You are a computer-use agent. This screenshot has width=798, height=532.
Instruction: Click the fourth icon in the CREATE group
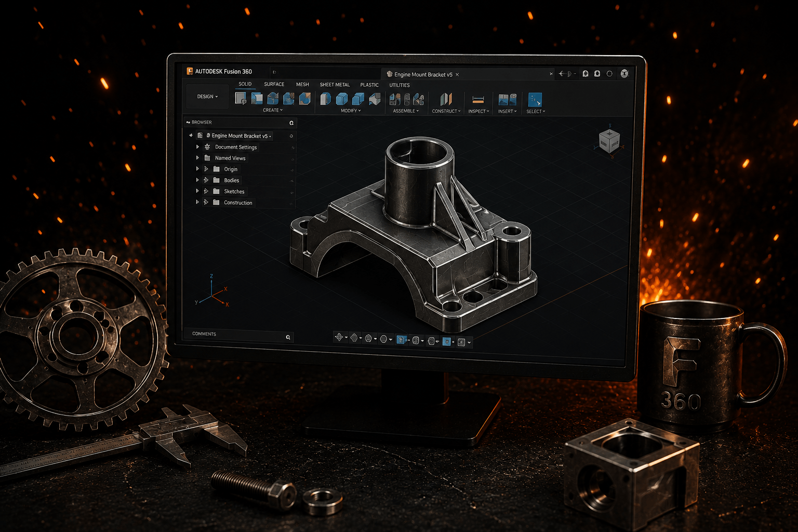tap(289, 98)
